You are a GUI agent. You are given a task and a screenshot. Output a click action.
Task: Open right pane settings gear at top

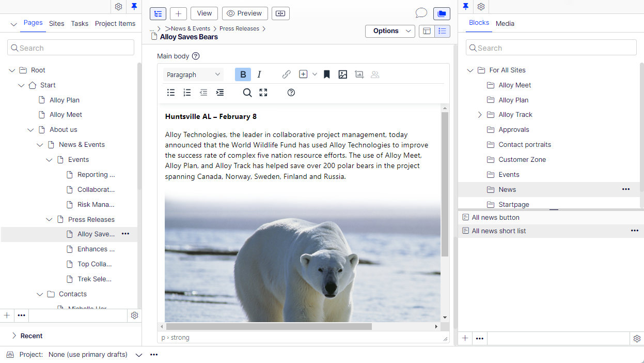pyautogui.click(x=481, y=7)
